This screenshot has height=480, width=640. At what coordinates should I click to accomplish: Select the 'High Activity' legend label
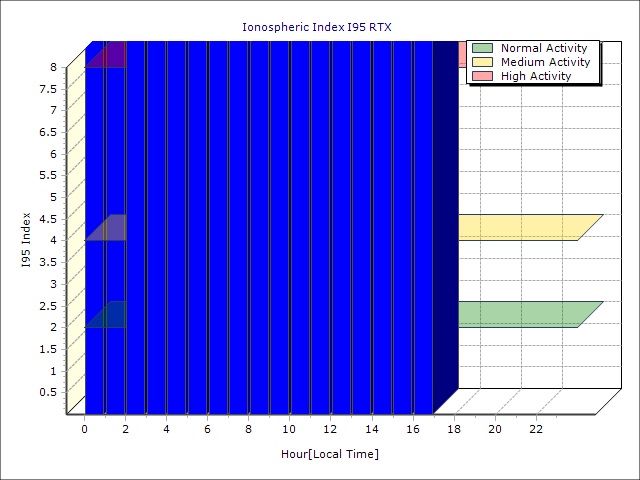536,76
